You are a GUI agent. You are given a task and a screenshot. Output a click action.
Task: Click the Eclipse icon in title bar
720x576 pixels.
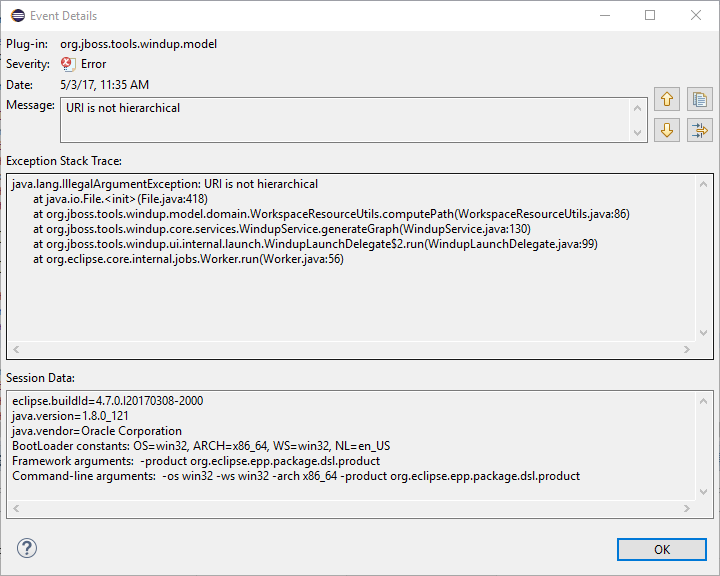18,15
